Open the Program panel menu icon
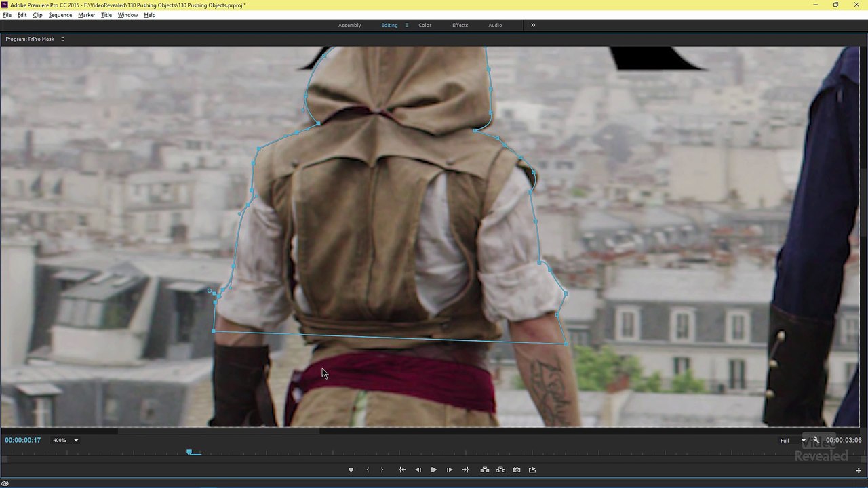868x488 pixels. [62, 39]
